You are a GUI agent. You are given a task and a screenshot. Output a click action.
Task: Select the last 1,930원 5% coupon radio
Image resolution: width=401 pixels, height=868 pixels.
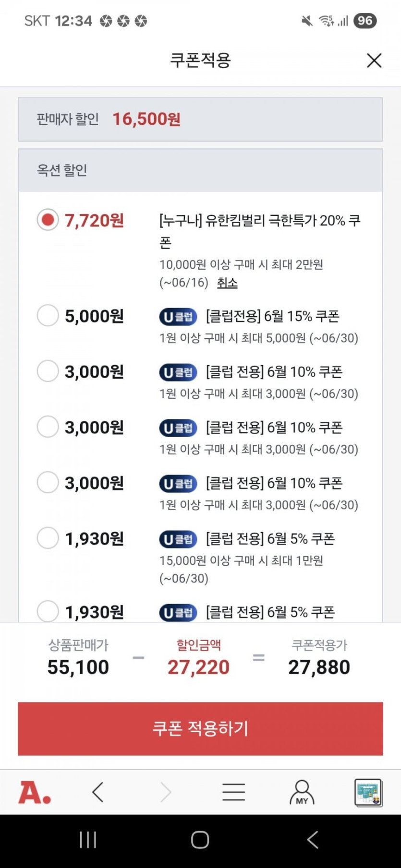point(48,612)
